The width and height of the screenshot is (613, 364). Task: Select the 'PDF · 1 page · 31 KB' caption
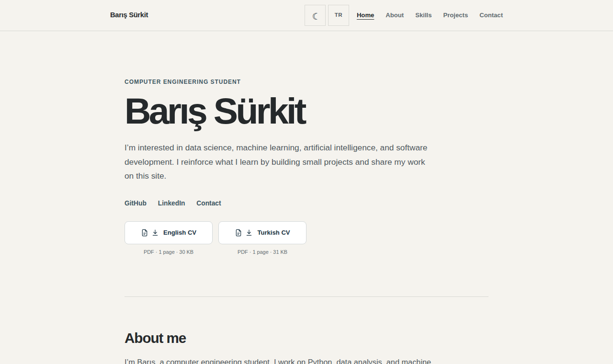tap(262, 252)
